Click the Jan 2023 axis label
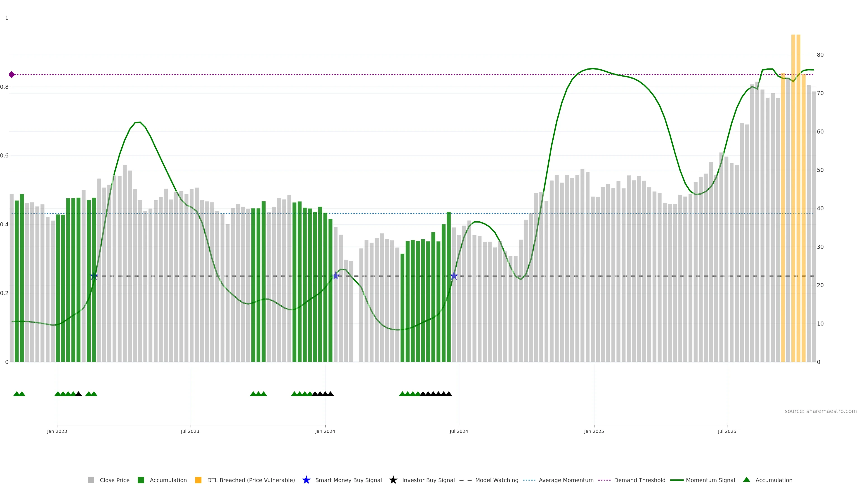868x488 pixels. pos(57,431)
